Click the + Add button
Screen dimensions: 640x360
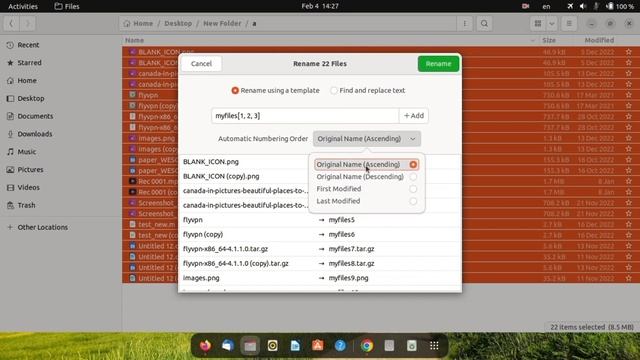pyautogui.click(x=413, y=116)
